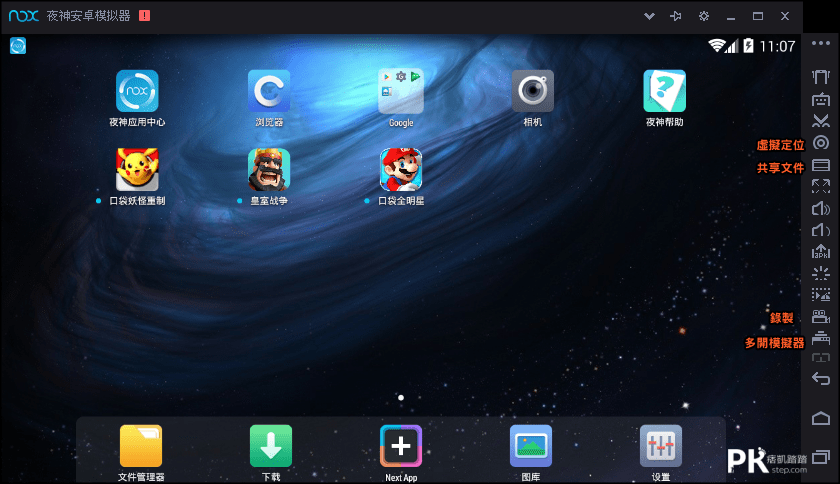Click the install APK icon in sidebar
Screen dimensions: 840x484
coord(821,251)
